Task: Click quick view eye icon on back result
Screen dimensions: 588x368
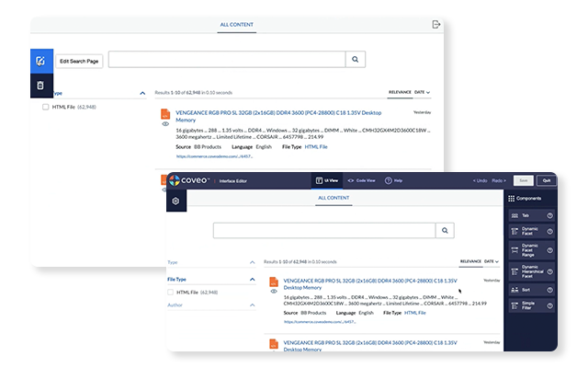Action: [165, 122]
